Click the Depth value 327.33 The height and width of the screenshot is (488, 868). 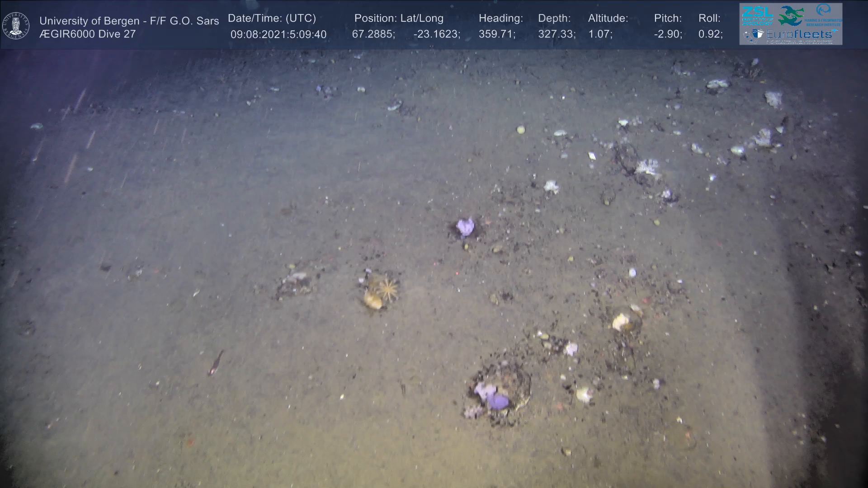coord(557,34)
